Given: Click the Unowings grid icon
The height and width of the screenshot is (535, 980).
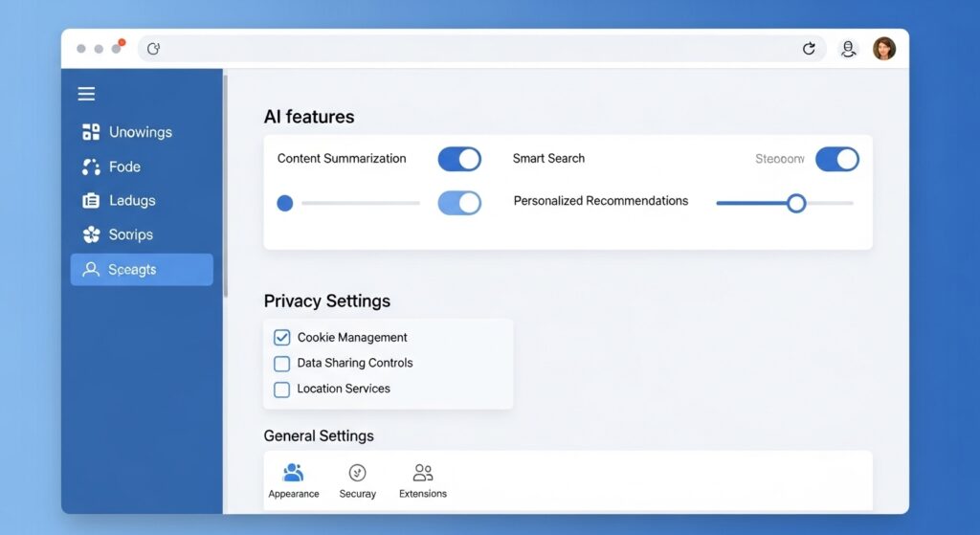Looking at the screenshot, I should coord(91,132).
